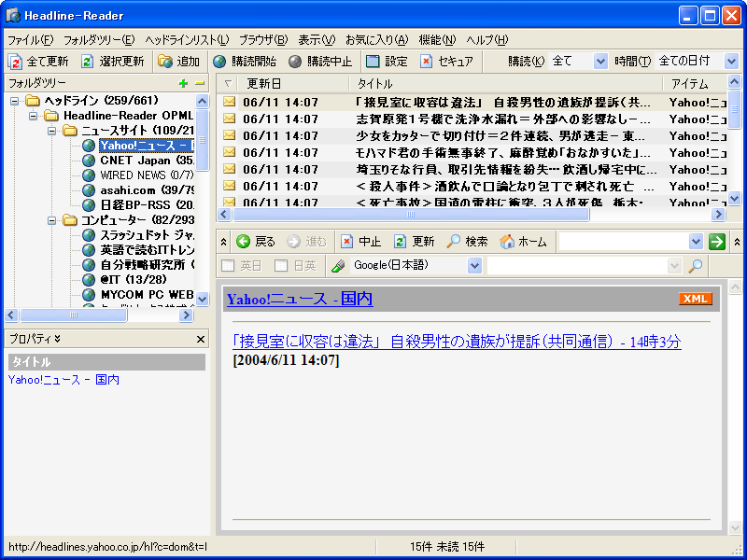Click the 検索 magnifier icon in browser bar
Viewport: 747px width, 560px height.
pyautogui.click(x=453, y=242)
